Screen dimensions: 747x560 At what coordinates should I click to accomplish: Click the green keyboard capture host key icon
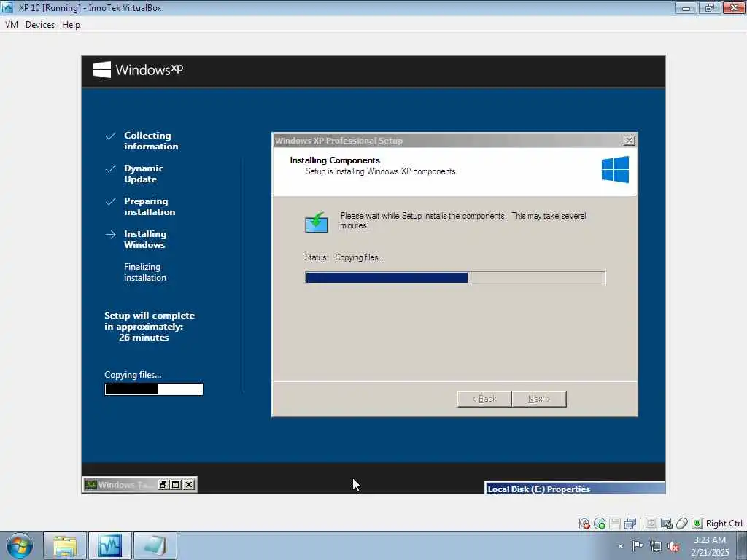click(x=697, y=524)
